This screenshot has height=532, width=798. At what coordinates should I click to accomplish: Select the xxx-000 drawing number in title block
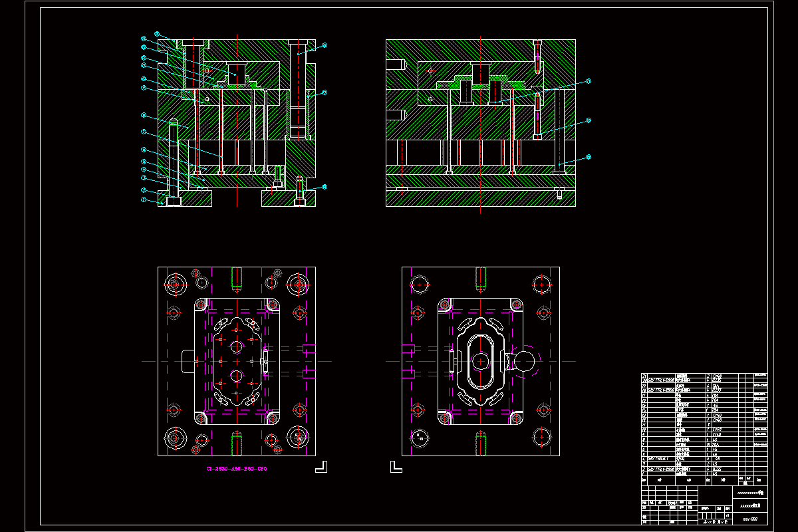tap(750, 518)
